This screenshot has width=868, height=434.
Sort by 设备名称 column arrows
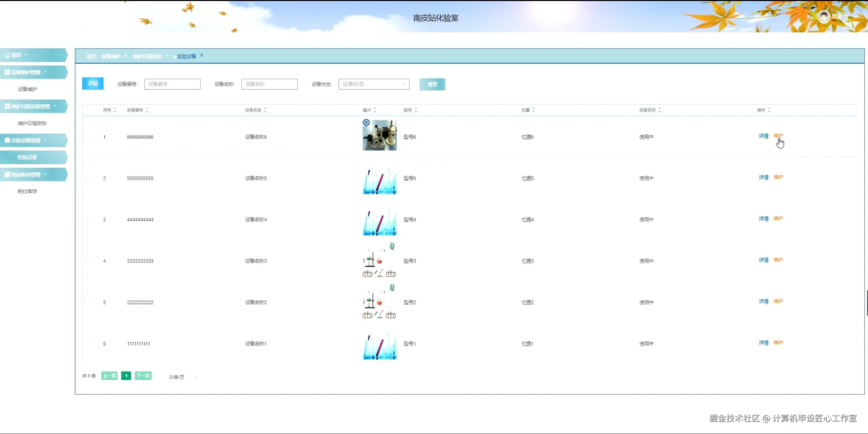[x=265, y=110]
